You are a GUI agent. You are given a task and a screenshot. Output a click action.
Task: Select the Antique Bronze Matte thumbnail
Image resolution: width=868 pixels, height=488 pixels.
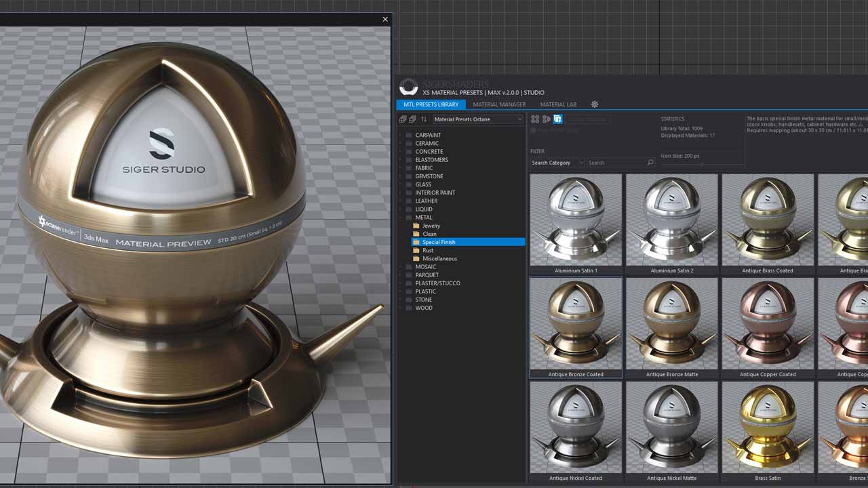pos(672,323)
